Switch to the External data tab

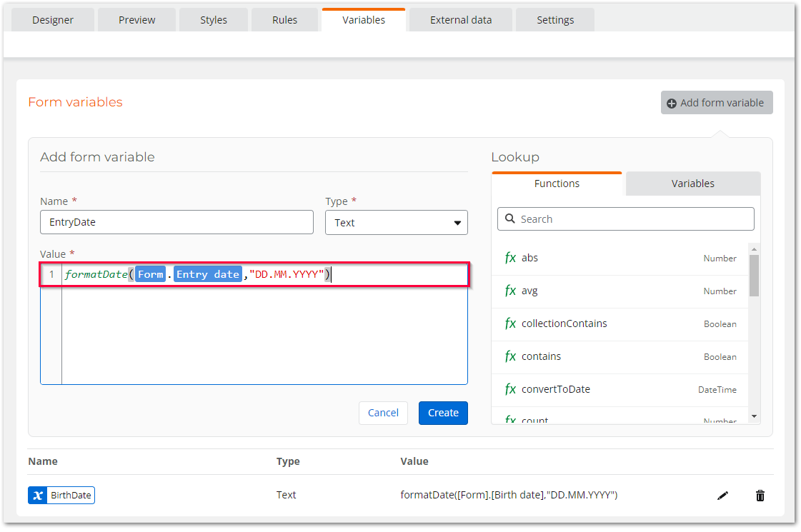click(x=460, y=19)
